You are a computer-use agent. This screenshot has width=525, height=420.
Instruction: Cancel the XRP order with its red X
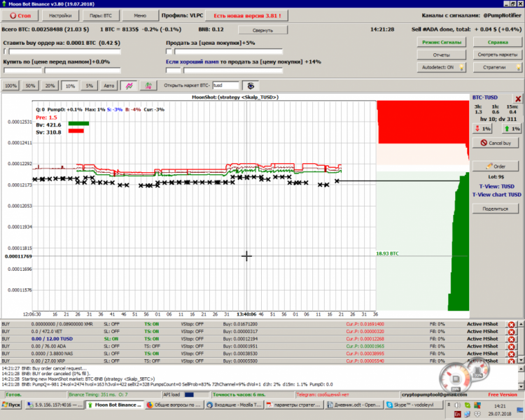(x=511, y=361)
